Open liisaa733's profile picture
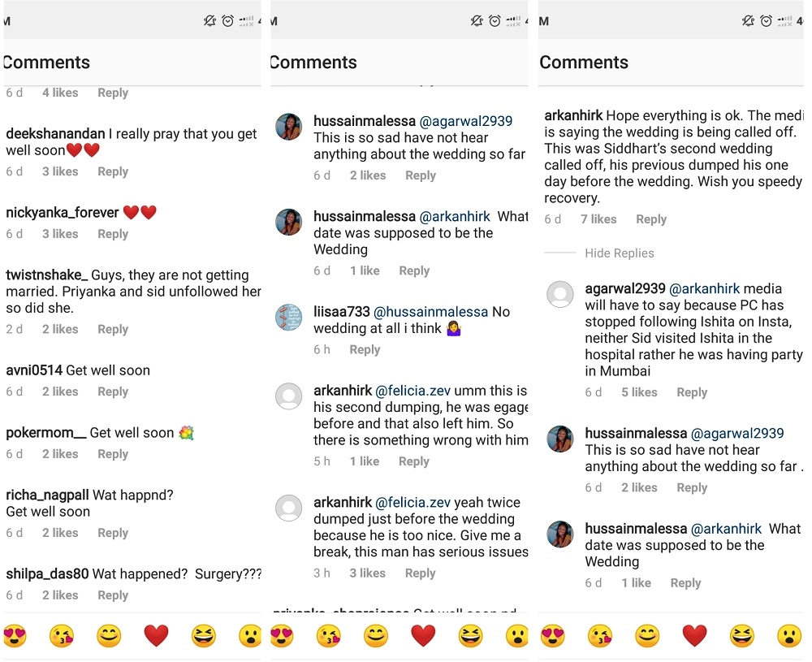This screenshot has height=662, width=812. click(x=289, y=317)
